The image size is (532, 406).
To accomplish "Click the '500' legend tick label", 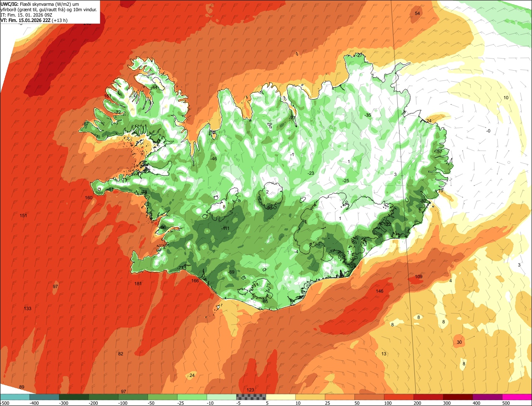I will 506,403.
